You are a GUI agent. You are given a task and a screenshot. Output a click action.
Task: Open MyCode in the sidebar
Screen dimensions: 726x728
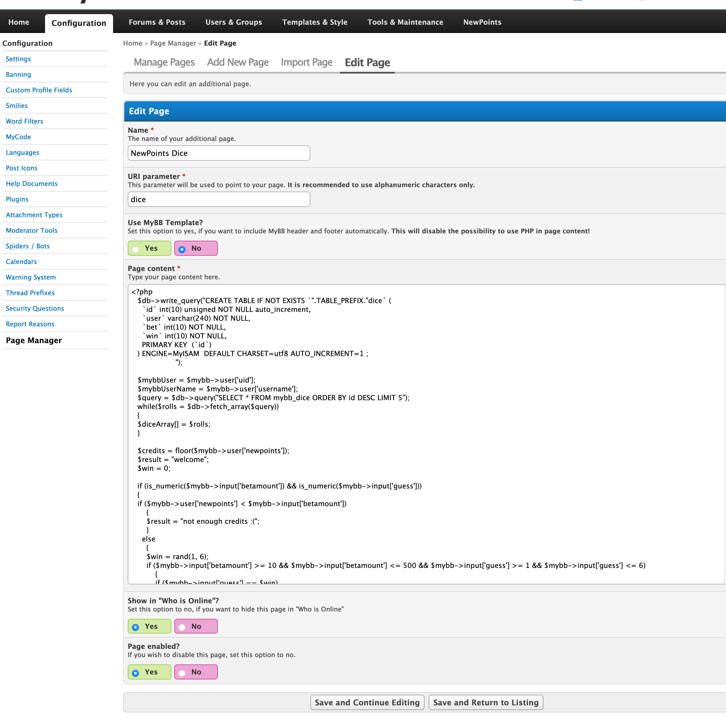[x=18, y=137]
